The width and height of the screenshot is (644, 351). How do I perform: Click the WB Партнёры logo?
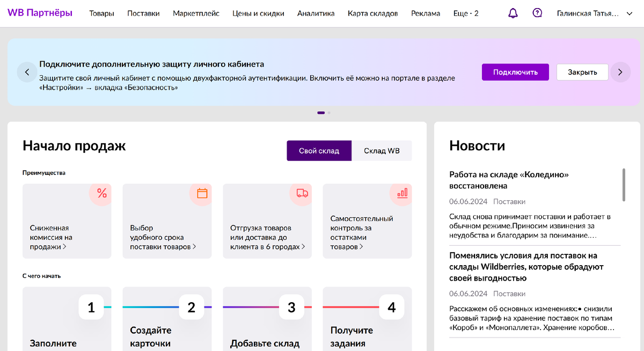(x=40, y=13)
